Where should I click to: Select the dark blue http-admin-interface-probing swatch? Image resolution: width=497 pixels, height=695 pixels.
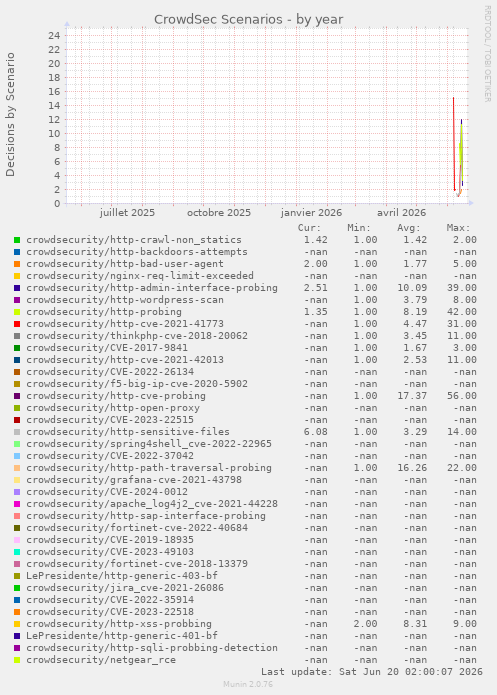tap(17, 288)
